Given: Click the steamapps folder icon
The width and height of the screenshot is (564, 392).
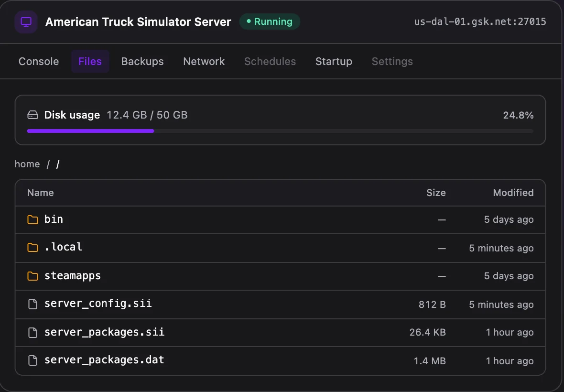Looking at the screenshot, I should pos(33,276).
